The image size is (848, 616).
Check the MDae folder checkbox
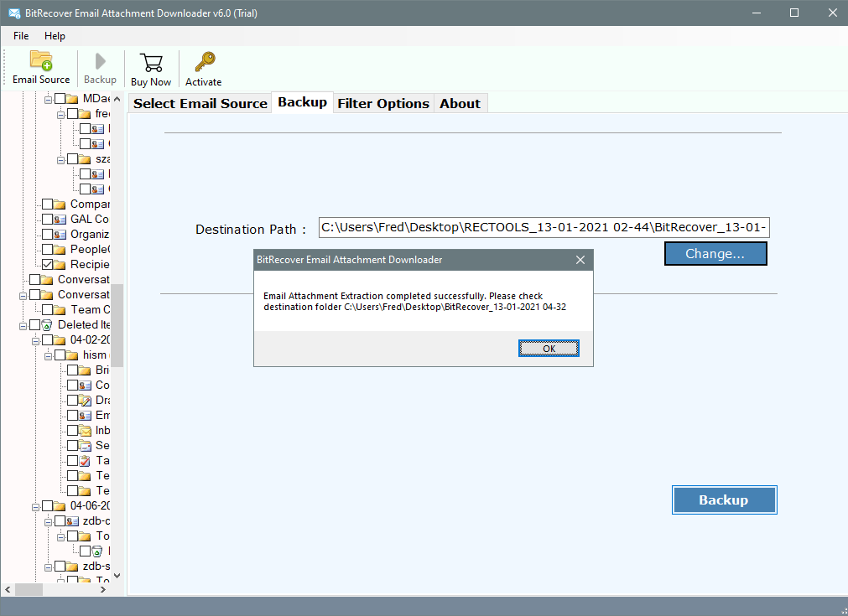(60, 98)
